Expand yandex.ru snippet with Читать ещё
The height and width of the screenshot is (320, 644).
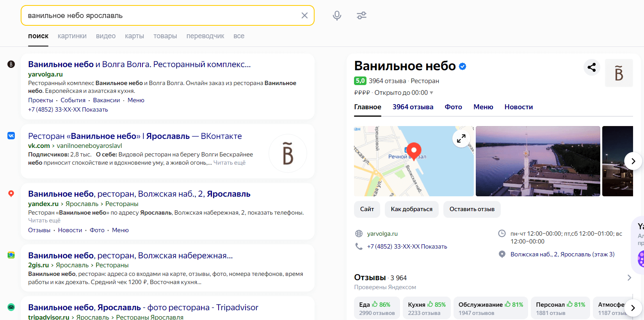click(44, 220)
